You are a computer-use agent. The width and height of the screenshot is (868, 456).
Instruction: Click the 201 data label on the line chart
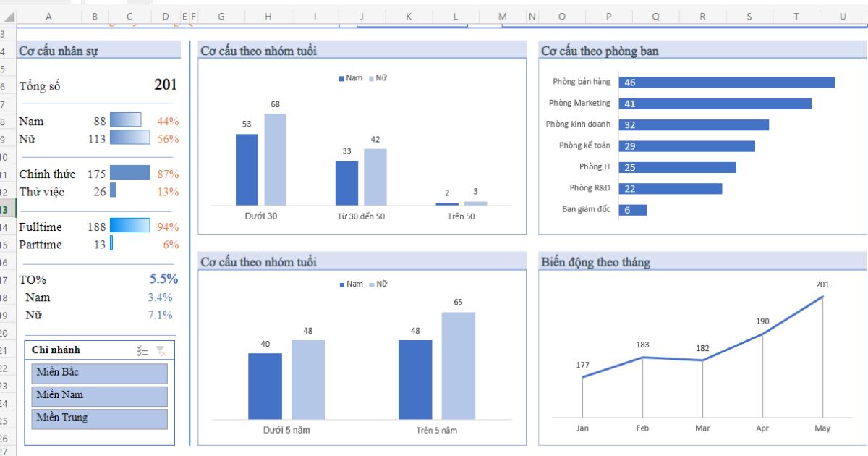pos(822,284)
